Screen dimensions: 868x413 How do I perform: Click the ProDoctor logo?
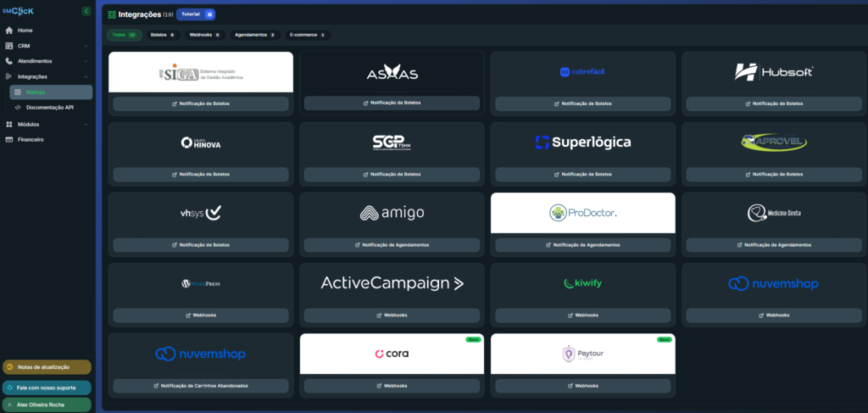pyautogui.click(x=583, y=213)
